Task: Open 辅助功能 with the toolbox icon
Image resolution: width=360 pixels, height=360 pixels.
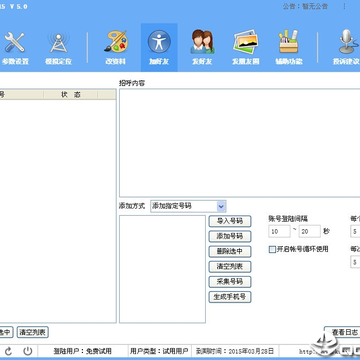Action: (289, 48)
